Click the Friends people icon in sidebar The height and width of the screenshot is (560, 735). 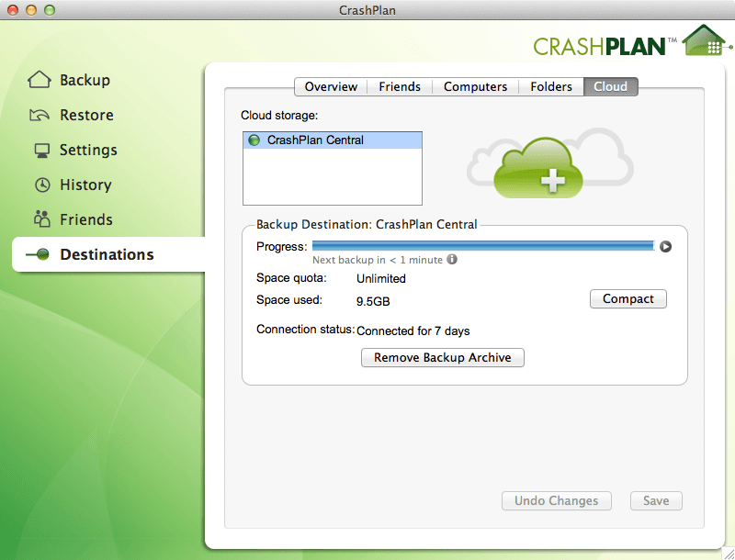(41, 219)
